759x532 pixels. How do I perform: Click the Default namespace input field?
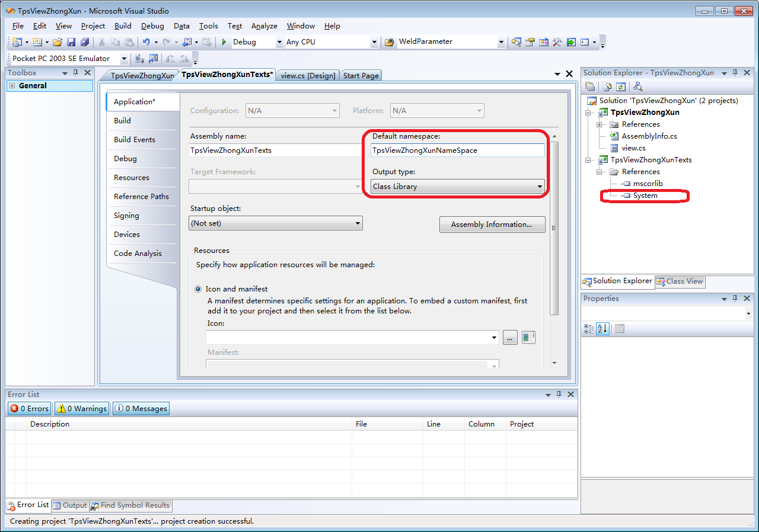point(457,150)
